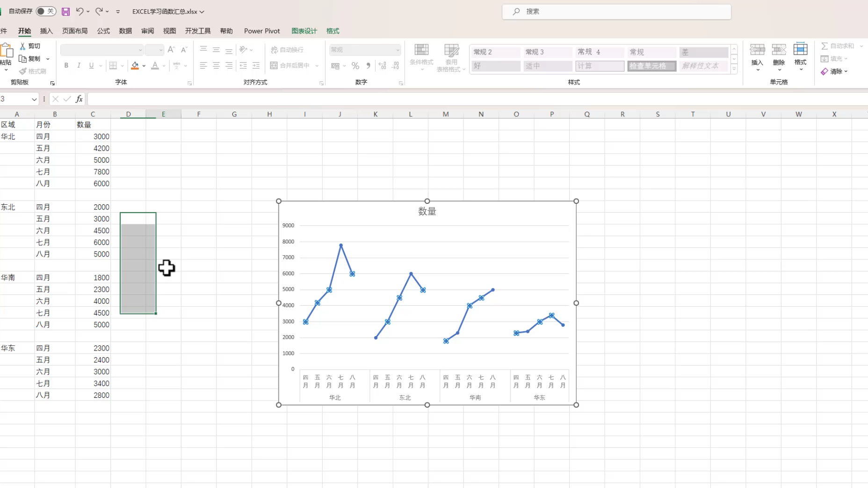868x488 pixels.
Task: Click the increase indent icon
Action: point(256,66)
